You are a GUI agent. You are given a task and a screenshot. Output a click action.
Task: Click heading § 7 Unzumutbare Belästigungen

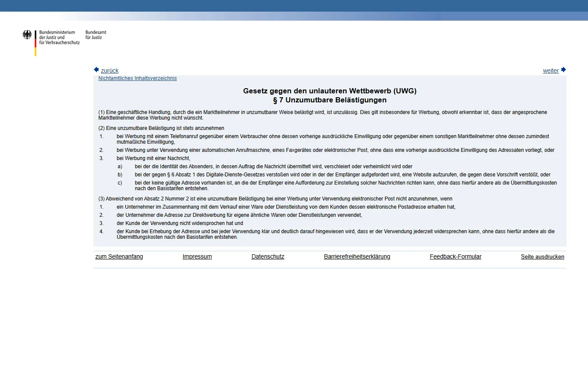pyautogui.click(x=330, y=100)
